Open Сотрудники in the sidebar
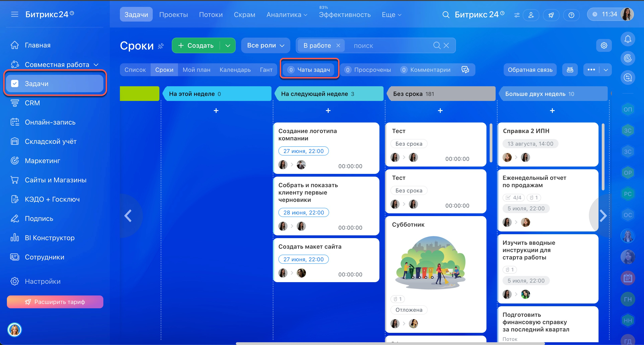The height and width of the screenshot is (345, 644). (37, 257)
